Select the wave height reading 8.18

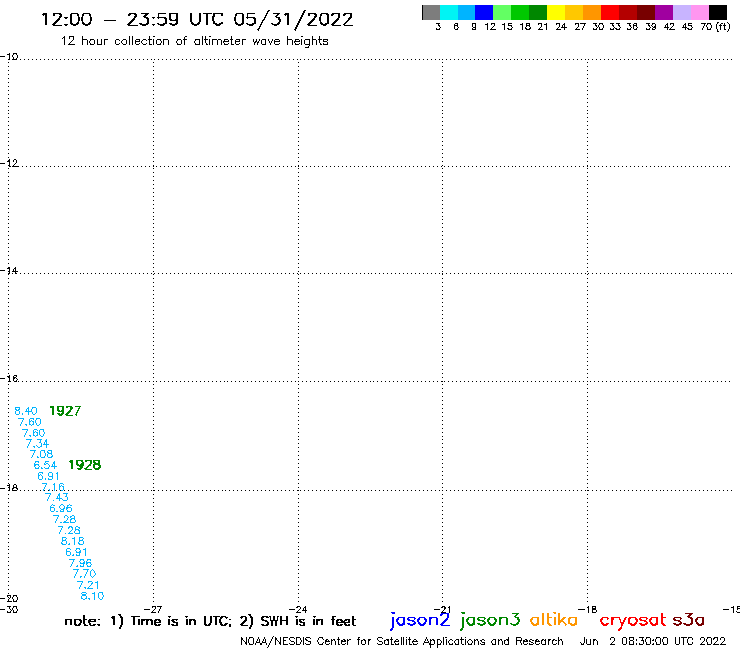point(73,541)
